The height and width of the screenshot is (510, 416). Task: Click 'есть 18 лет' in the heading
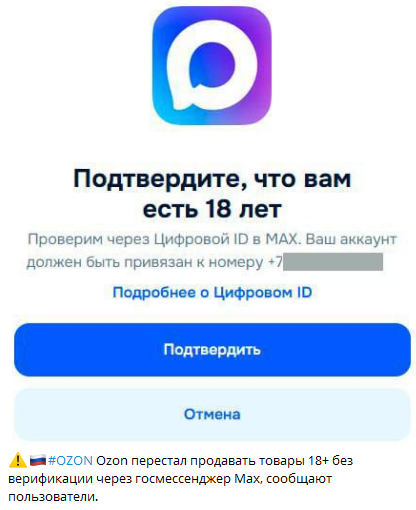pyautogui.click(x=212, y=209)
